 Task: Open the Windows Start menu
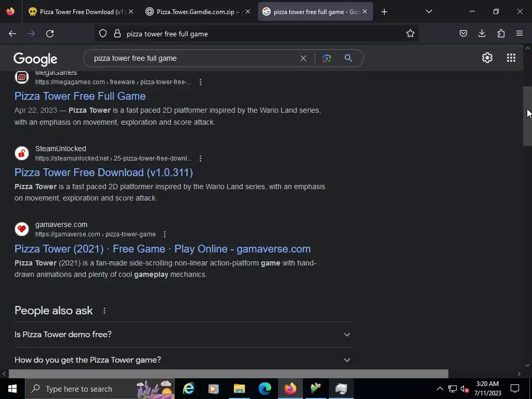(12, 389)
